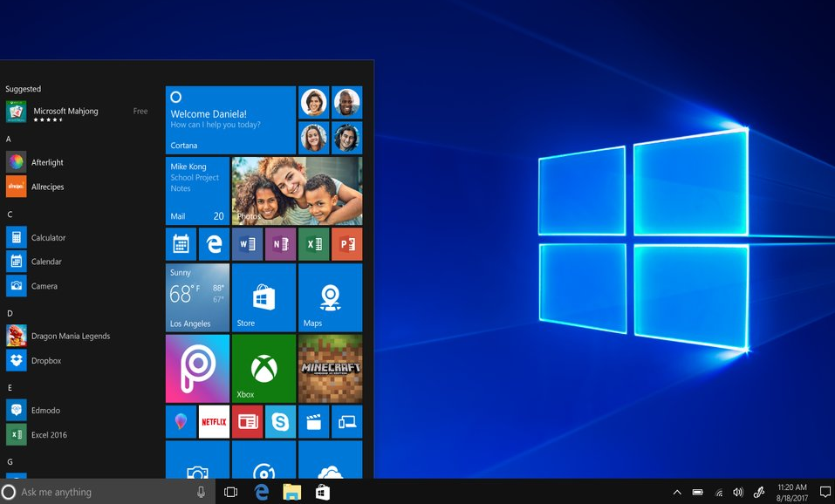Open Calculator from the app list

tap(49, 237)
